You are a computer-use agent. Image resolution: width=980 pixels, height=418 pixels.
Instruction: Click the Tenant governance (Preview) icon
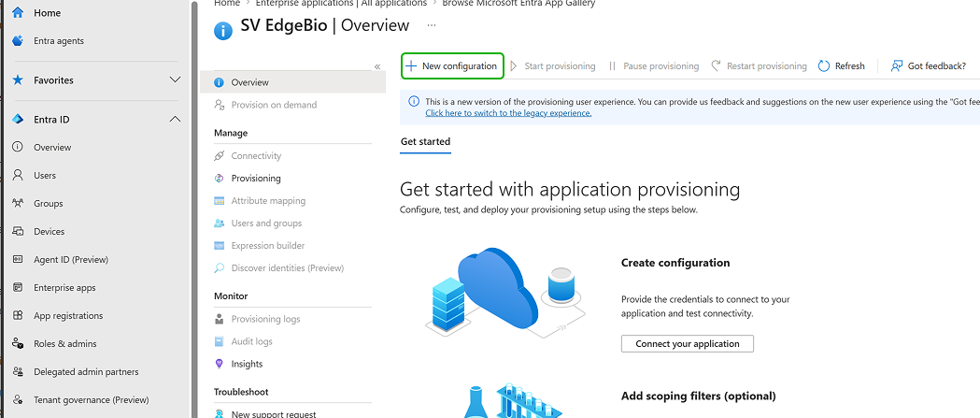pos(18,399)
